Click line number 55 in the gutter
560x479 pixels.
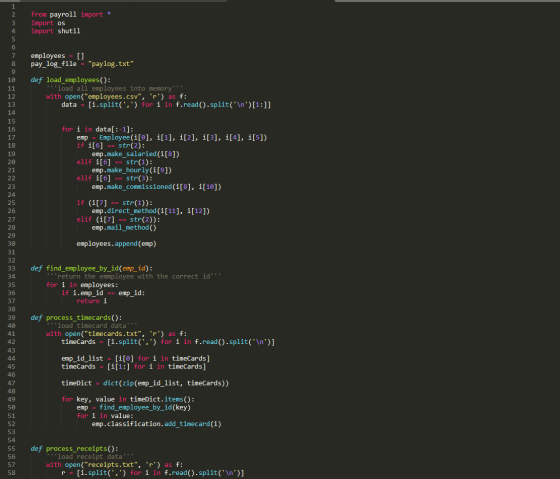tap(11, 449)
